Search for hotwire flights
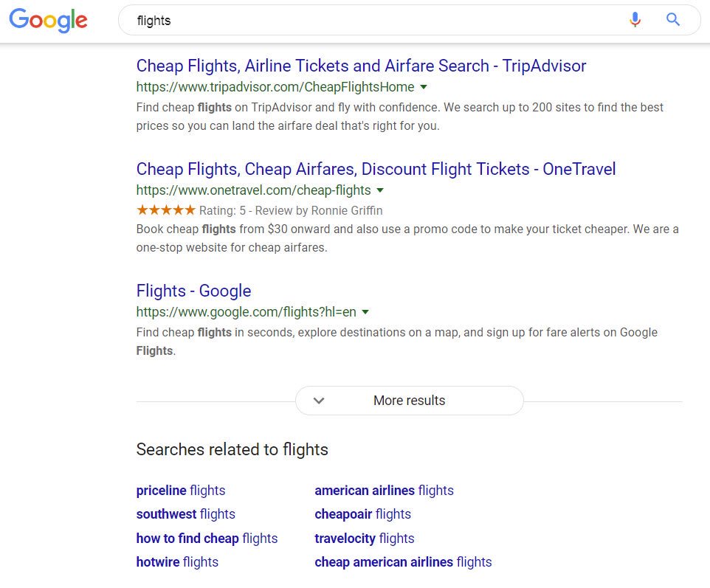Image resolution: width=710 pixels, height=588 pixels. point(177,562)
